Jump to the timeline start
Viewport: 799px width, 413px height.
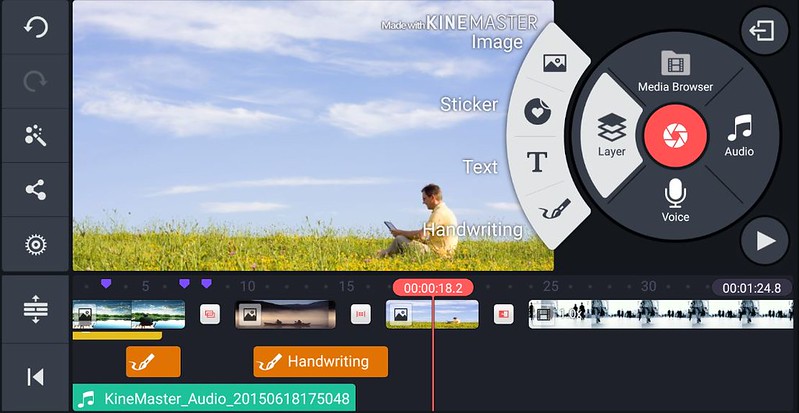pos(35,376)
